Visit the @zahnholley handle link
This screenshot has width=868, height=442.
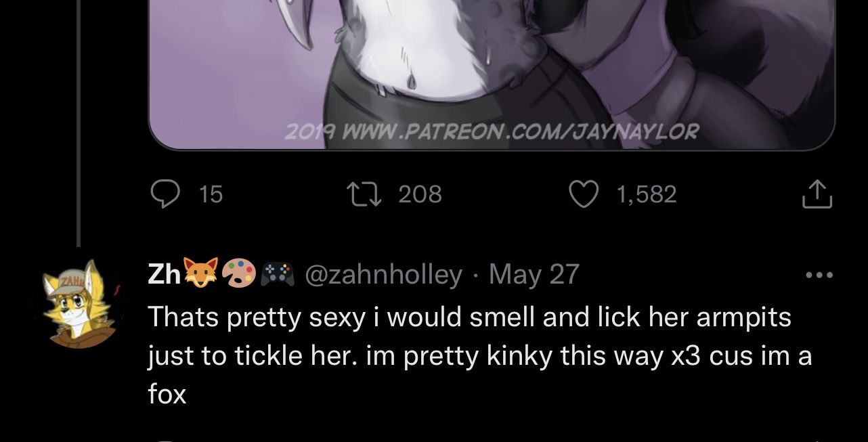pos(384,274)
